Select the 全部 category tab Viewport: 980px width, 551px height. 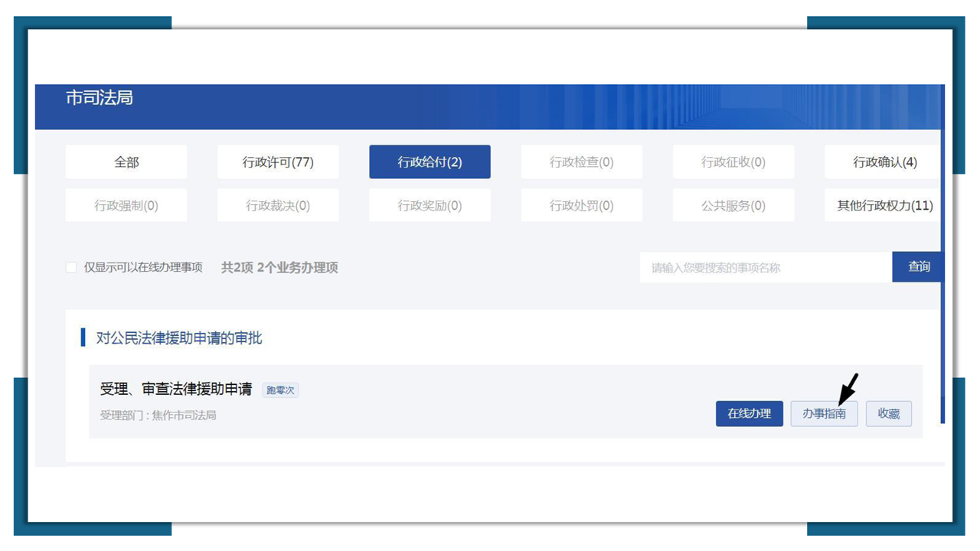tap(126, 162)
